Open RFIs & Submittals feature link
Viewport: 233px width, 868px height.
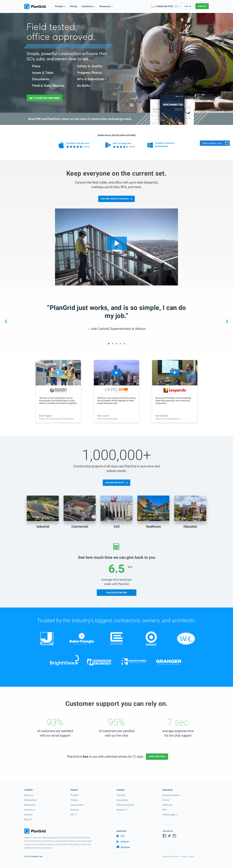(x=91, y=79)
